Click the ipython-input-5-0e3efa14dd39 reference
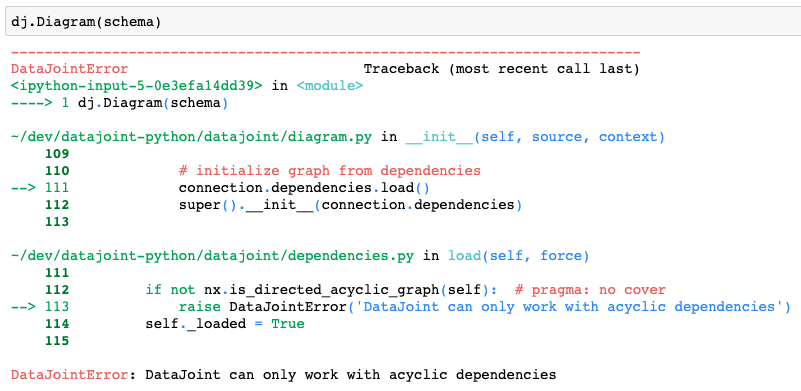The width and height of the screenshot is (801, 391). pos(136,86)
